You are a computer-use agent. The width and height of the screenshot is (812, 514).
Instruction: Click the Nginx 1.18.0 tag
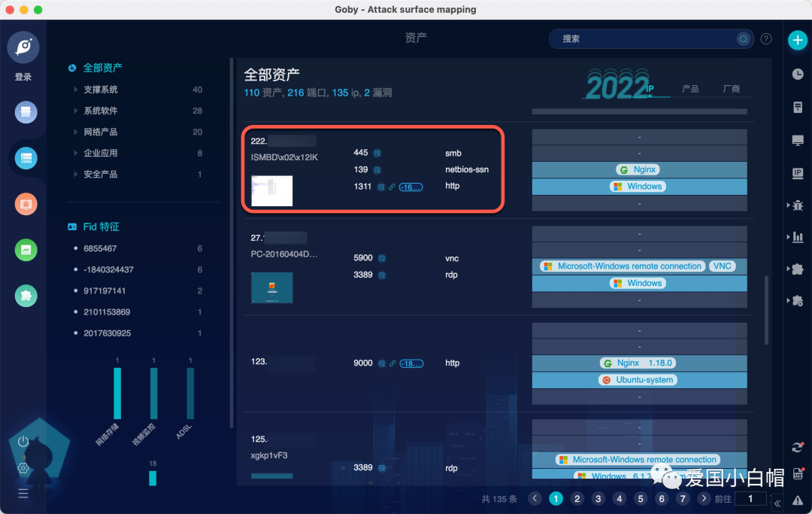(x=638, y=363)
